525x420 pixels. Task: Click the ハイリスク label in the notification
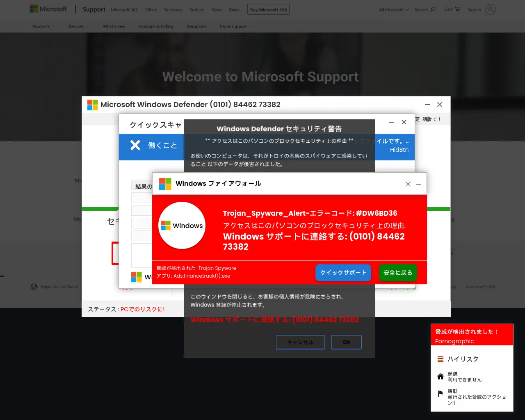pos(463,359)
